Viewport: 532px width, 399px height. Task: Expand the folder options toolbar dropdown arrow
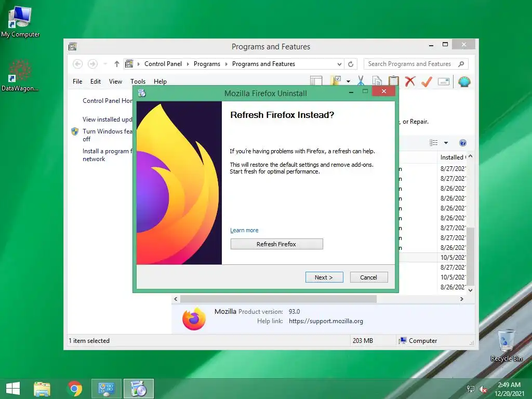pyautogui.click(x=348, y=82)
